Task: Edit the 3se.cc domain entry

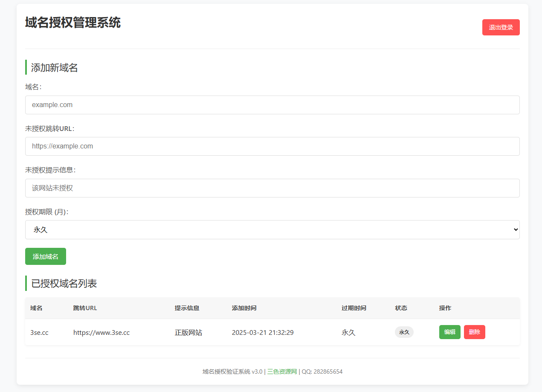Action: [449, 332]
